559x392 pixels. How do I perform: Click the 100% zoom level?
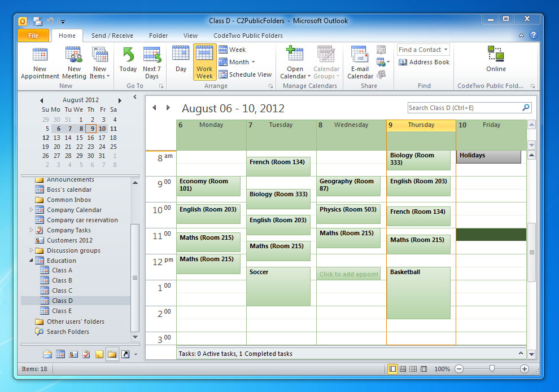click(442, 369)
